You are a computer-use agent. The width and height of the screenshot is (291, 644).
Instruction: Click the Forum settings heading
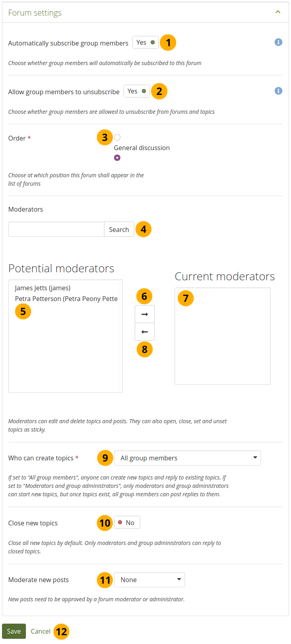point(35,13)
